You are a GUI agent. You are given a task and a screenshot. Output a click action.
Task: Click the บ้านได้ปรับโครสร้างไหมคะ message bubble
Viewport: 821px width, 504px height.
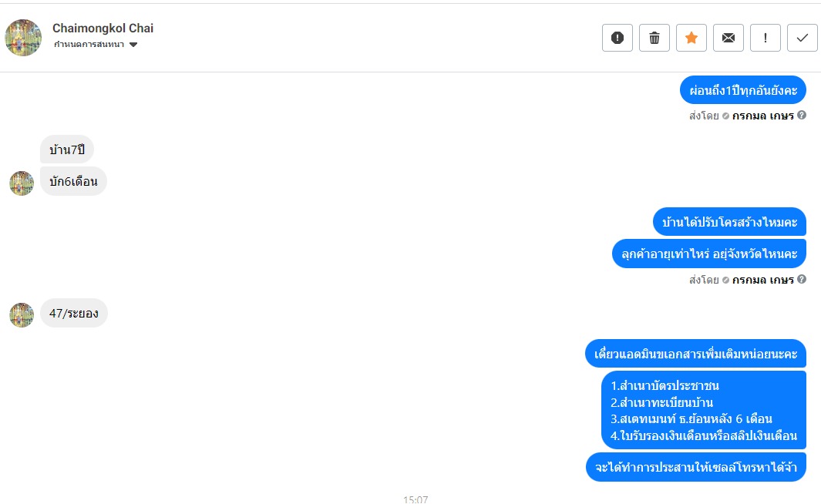pyautogui.click(x=729, y=222)
